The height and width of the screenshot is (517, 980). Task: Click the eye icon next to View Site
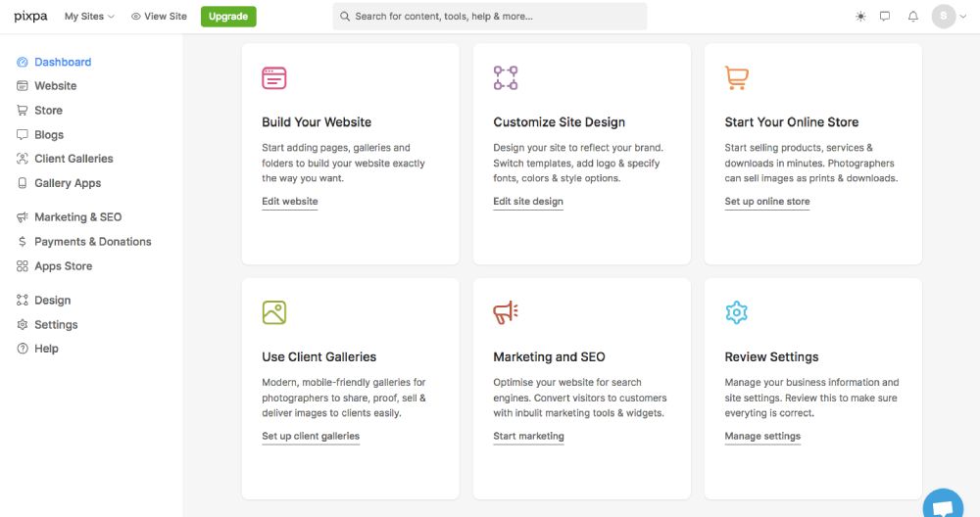135,17
